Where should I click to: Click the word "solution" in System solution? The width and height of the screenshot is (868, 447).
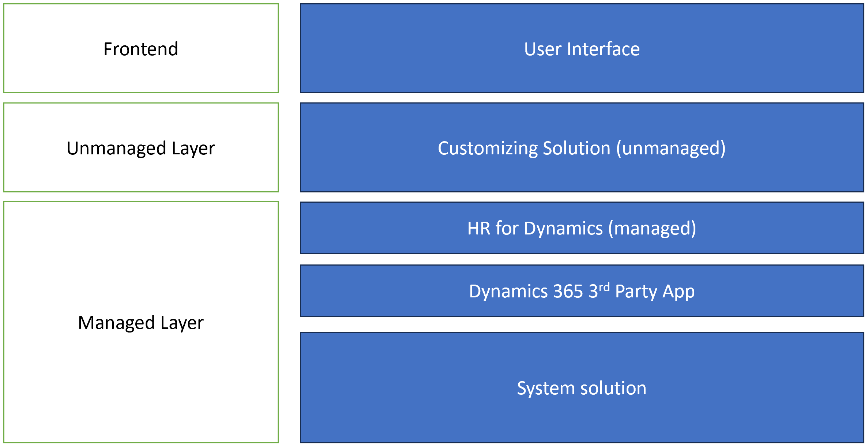click(613, 388)
